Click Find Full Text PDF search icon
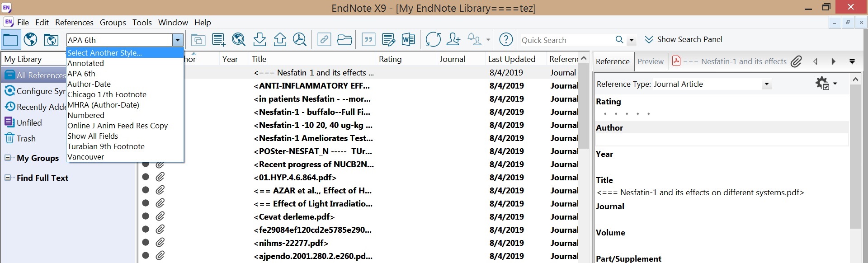The image size is (868, 263). 300,40
